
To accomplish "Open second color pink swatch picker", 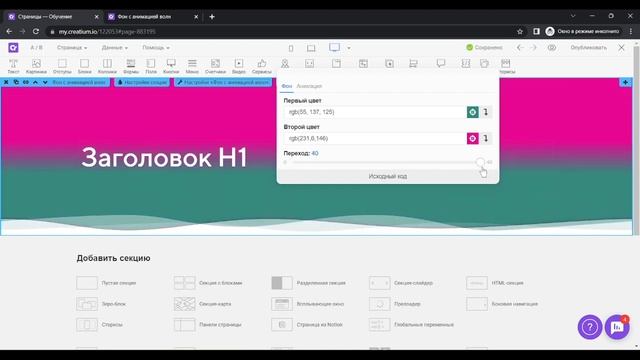I will 473,138.
